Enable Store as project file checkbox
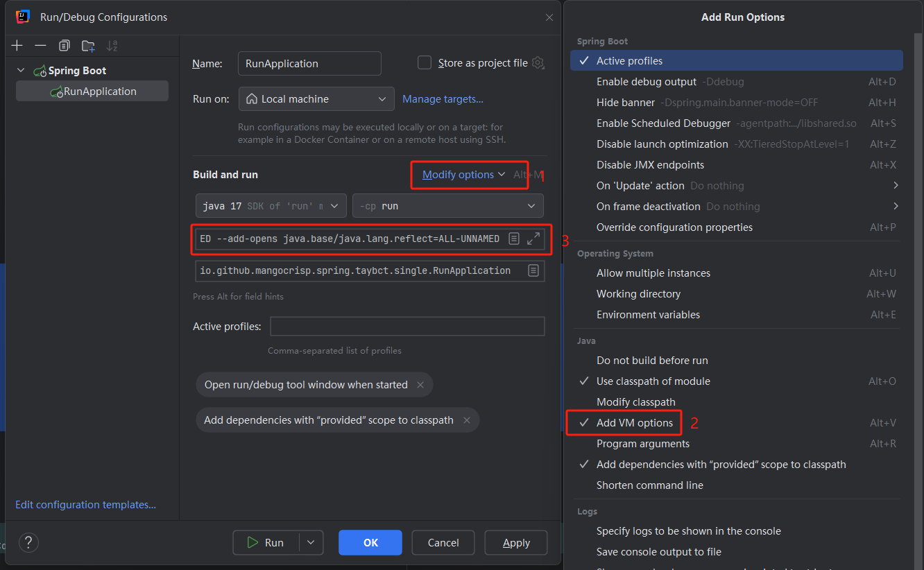 425,63
